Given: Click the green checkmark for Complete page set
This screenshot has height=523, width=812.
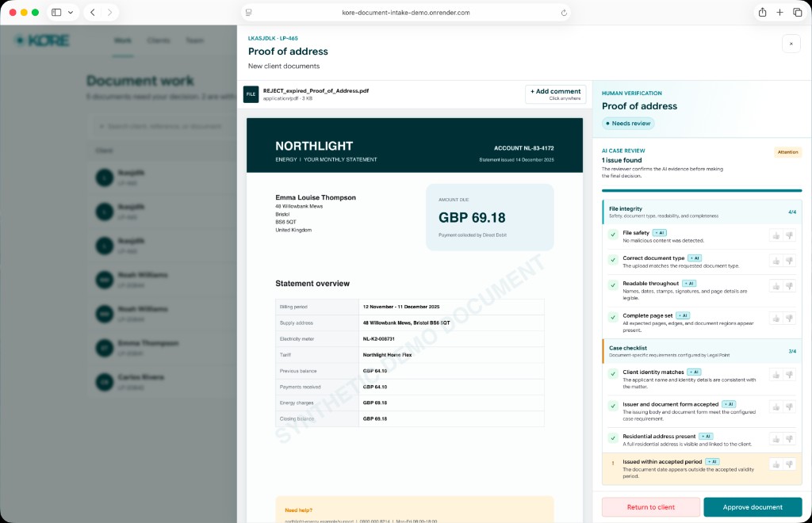Looking at the screenshot, I should (x=613, y=317).
